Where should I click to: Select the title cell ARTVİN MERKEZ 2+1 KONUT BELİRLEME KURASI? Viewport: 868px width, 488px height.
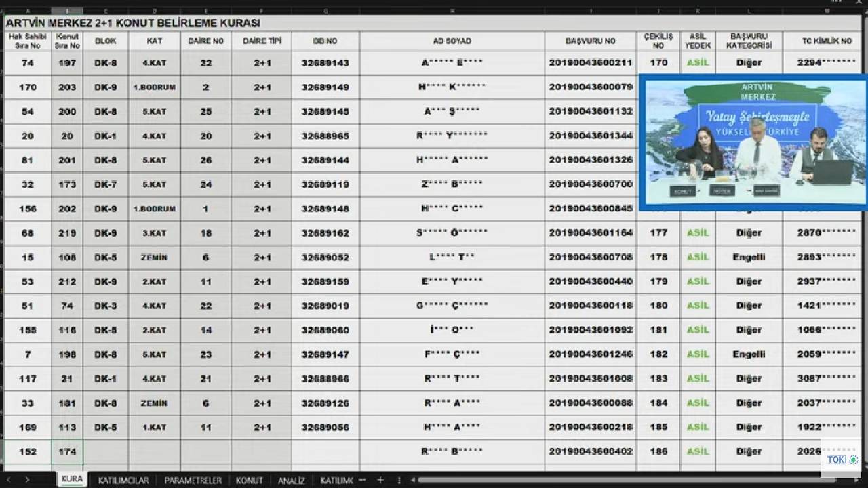[434, 22]
